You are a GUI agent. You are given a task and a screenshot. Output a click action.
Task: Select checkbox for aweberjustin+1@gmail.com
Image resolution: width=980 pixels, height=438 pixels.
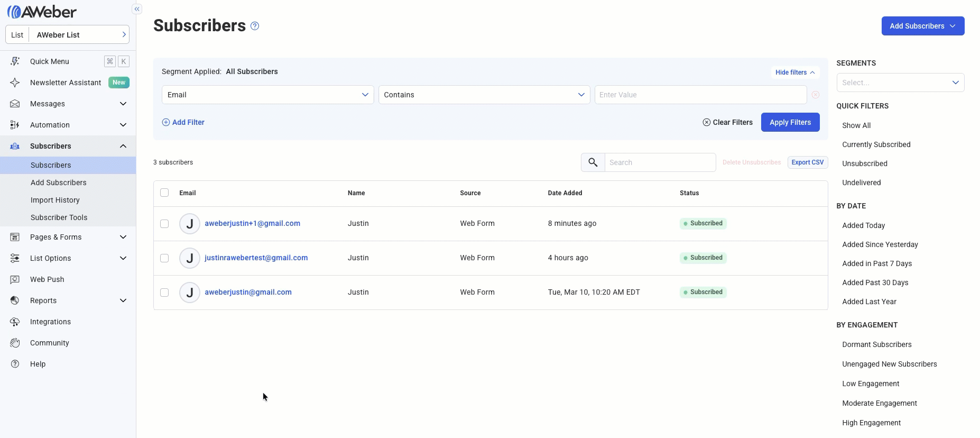[164, 224]
